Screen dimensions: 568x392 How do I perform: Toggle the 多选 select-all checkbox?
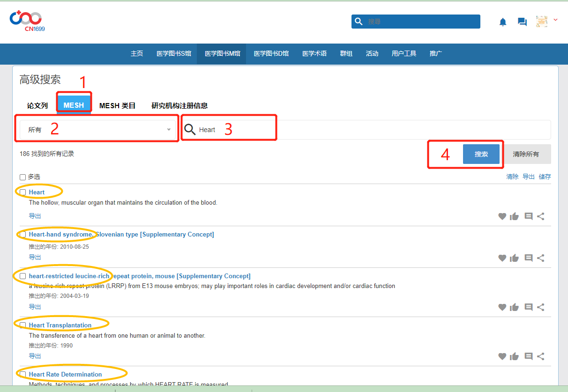point(23,177)
